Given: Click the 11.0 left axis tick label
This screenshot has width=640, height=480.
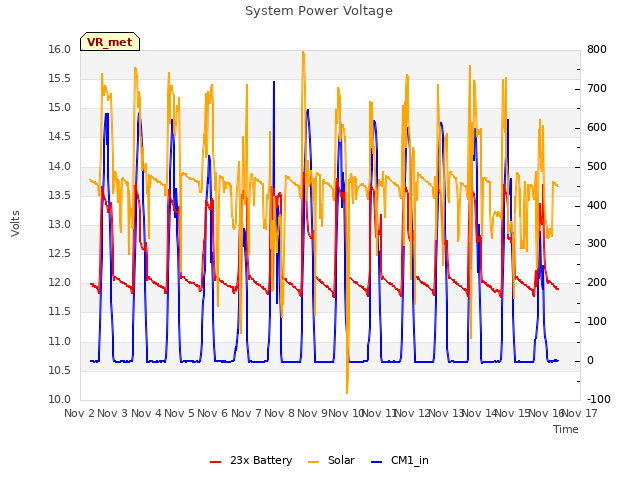Looking at the screenshot, I should 60,341.
